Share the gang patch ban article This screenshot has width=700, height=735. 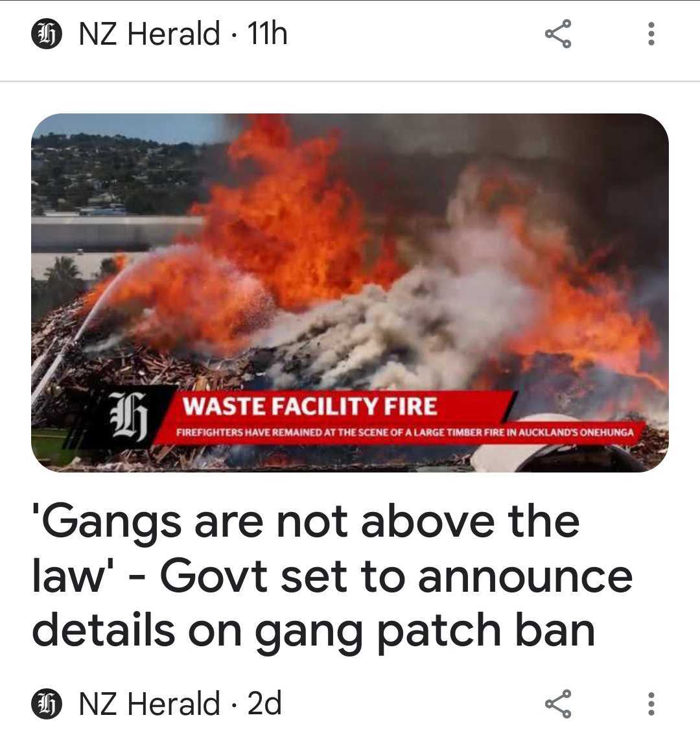(558, 704)
